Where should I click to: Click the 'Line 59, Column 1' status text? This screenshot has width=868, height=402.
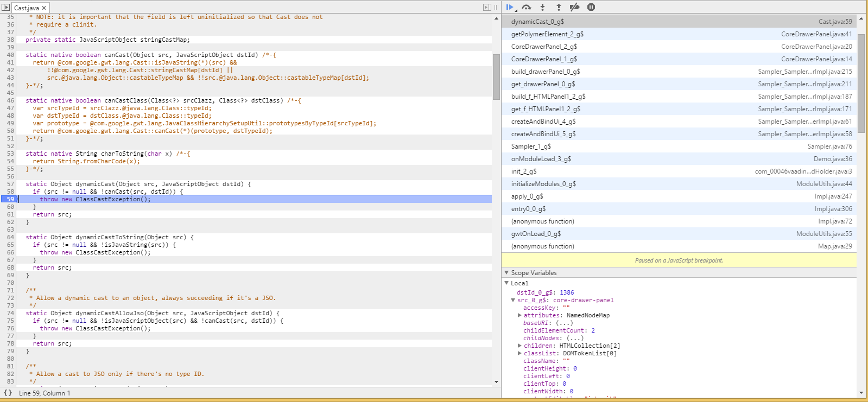point(45,393)
